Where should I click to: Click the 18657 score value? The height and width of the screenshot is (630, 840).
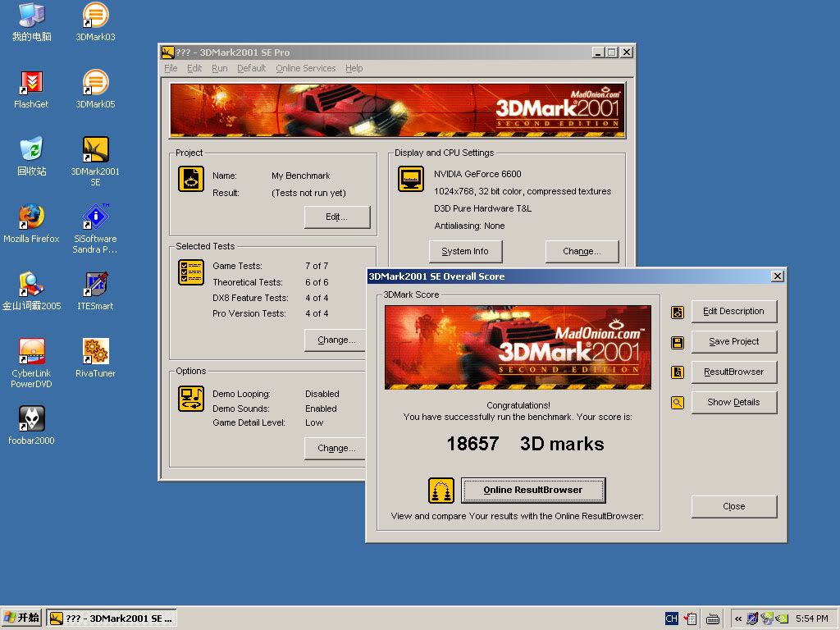pyautogui.click(x=472, y=444)
